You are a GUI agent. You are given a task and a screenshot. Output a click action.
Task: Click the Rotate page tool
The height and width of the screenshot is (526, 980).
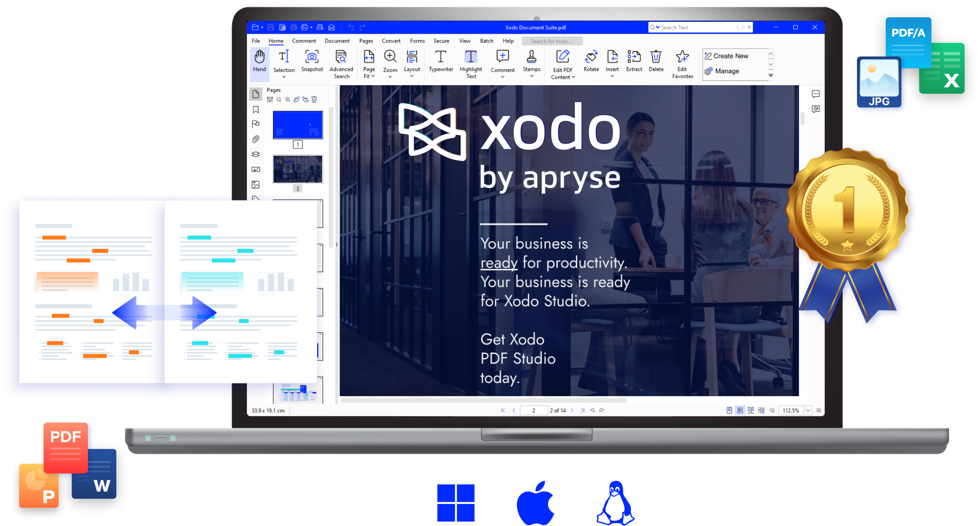(591, 61)
